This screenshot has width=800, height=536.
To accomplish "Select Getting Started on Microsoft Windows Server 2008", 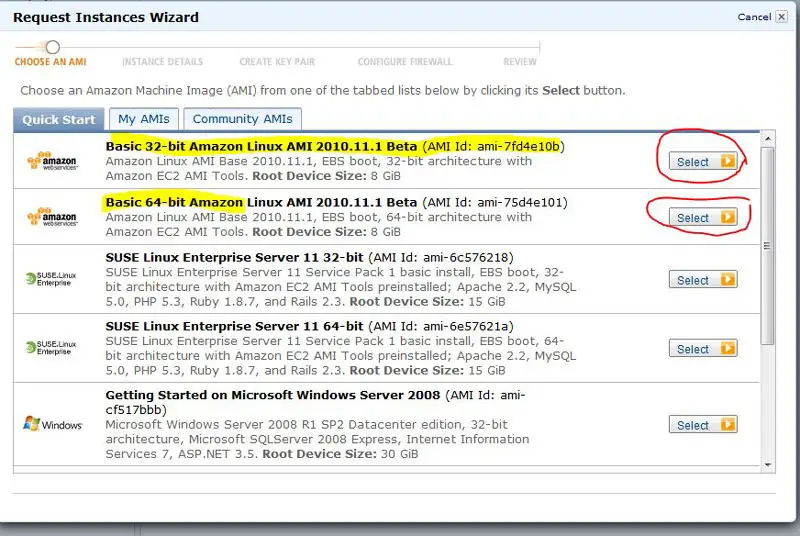I will 703,424.
